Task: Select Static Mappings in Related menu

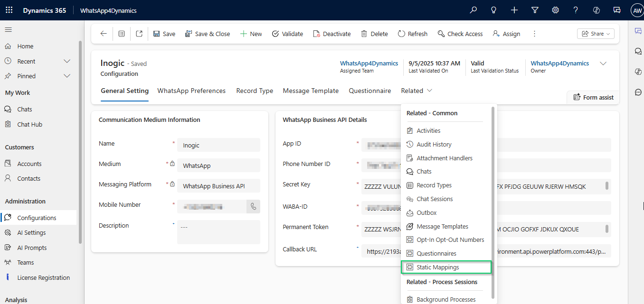Action: [438, 267]
